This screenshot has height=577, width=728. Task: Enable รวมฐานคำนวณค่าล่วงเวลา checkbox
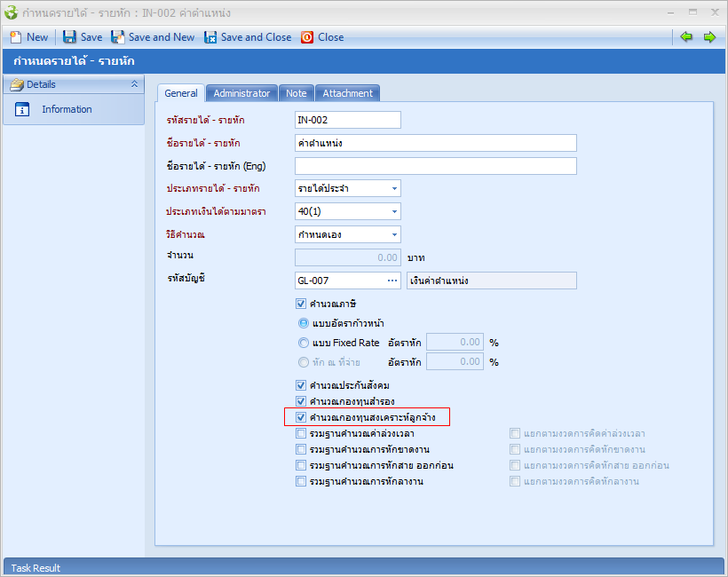[301, 433]
